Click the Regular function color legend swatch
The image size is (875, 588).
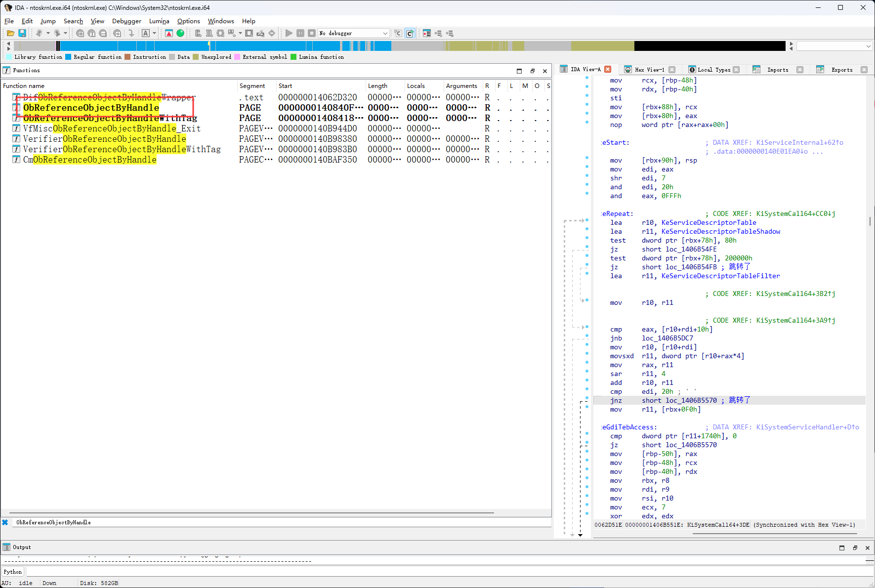click(68, 57)
